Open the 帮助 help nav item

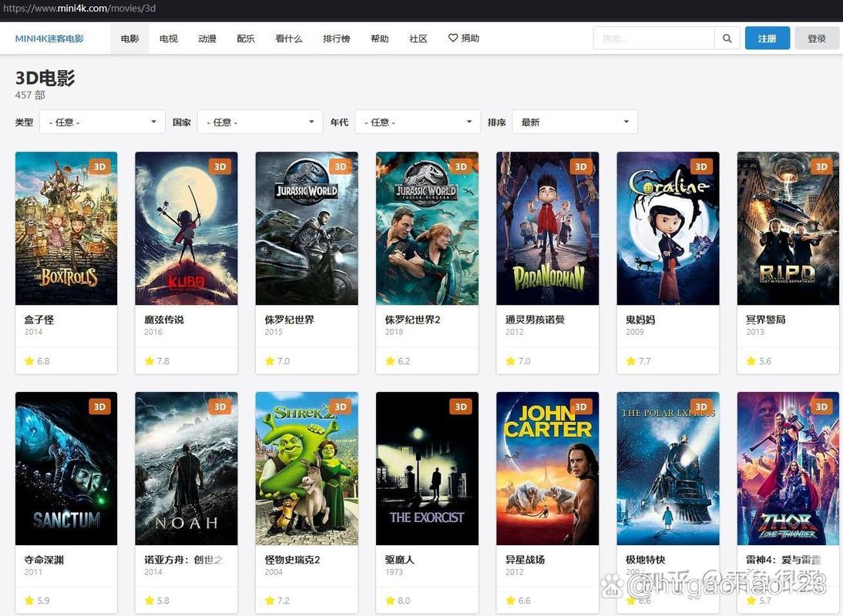click(x=380, y=38)
